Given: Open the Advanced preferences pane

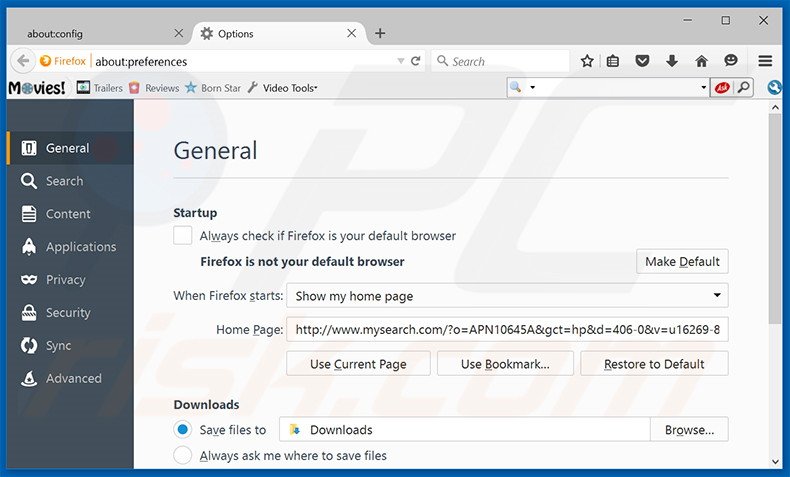Looking at the screenshot, I should click(x=71, y=378).
